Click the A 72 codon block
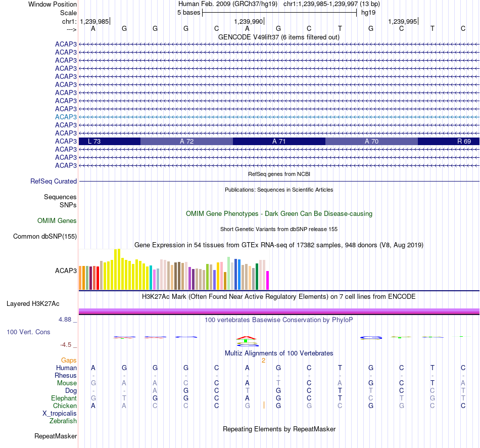This screenshot has height=448, width=480. 187,141
